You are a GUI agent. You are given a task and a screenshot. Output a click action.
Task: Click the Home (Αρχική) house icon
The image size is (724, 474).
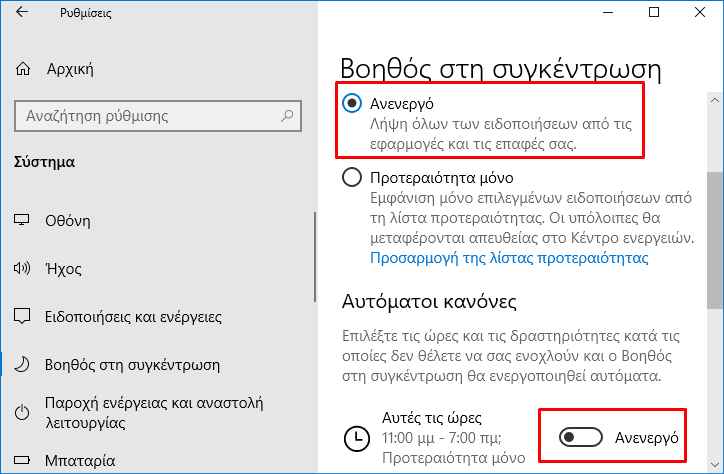tap(24, 69)
